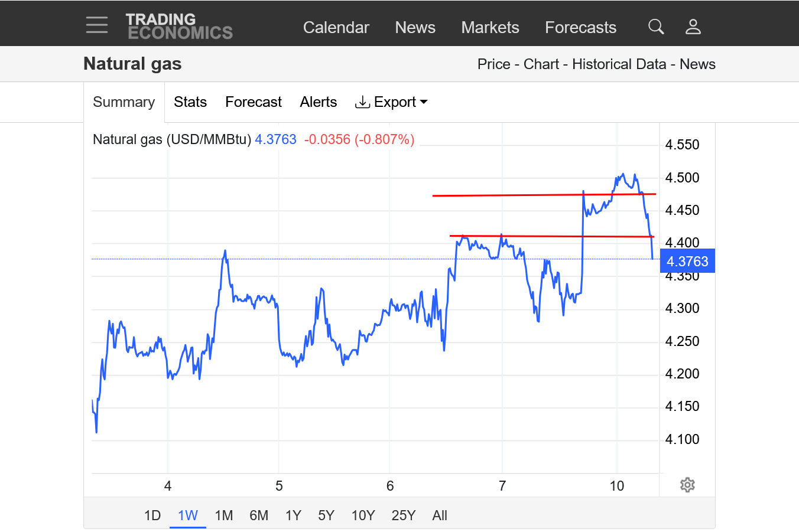
Task: Open the search magnifier icon
Action: 656,27
